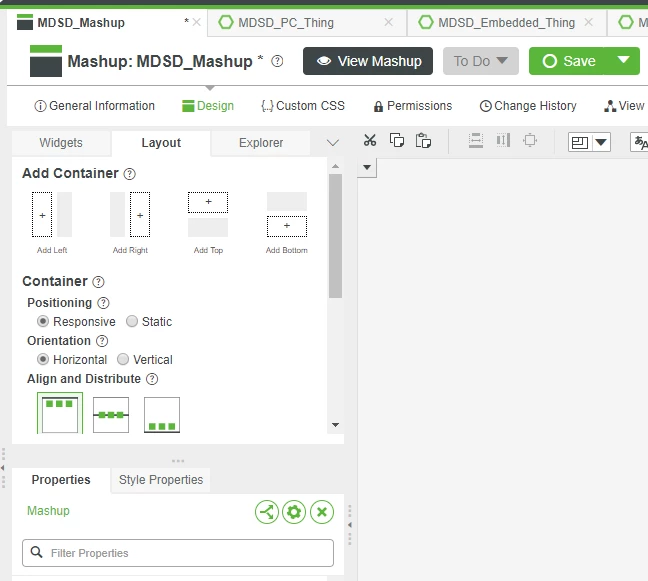Image resolution: width=648 pixels, height=581 pixels.
Task: Select Vertical orientation radio button
Action: point(123,359)
